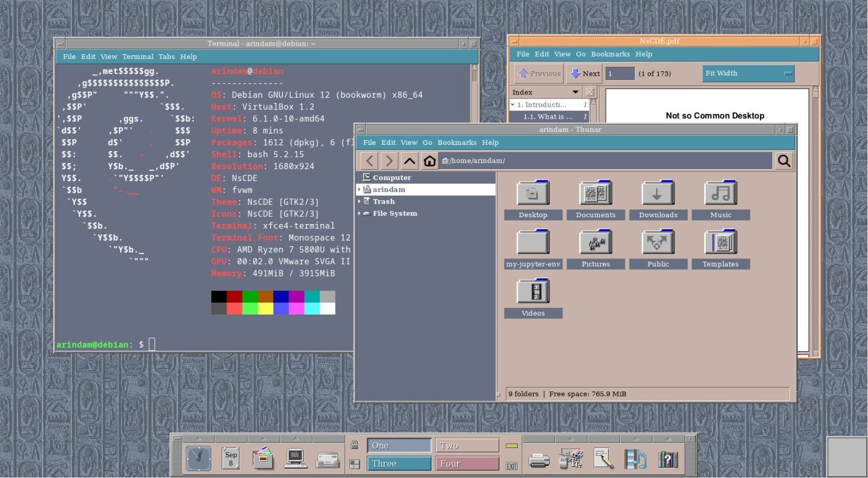Open subpanel arrow above multimedia launcher
Screen dimensions: 868x478
[636, 439]
